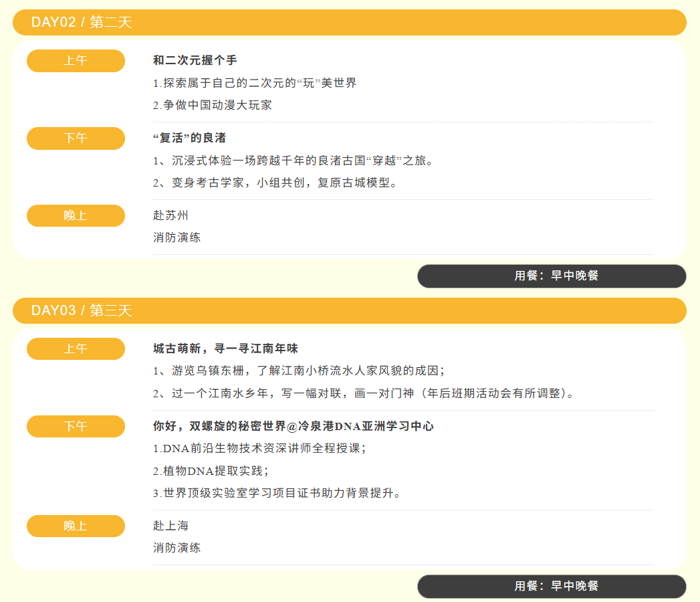Click the 植物DNA提取实践 line

(211, 471)
